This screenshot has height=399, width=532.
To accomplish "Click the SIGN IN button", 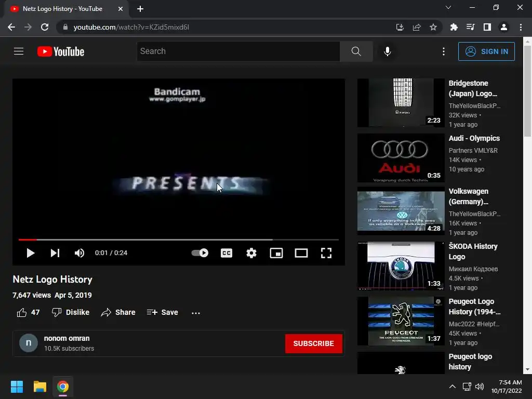I will coord(486,51).
